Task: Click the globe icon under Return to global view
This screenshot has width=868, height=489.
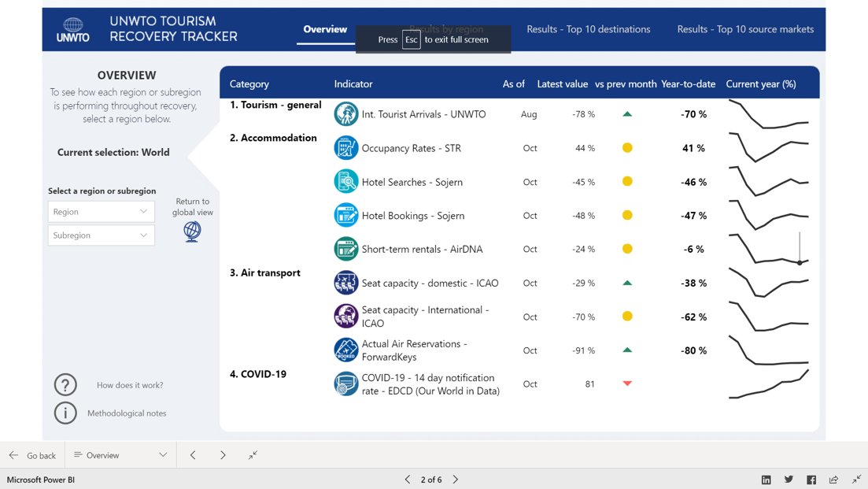Action: (x=191, y=231)
